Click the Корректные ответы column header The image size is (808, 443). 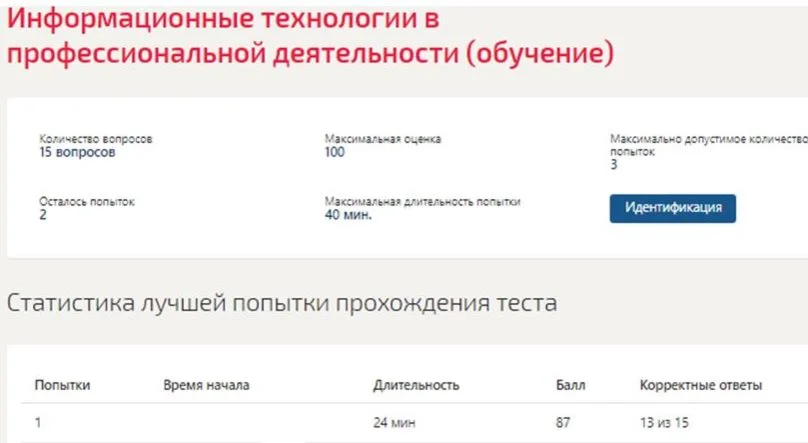click(x=701, y=385)
